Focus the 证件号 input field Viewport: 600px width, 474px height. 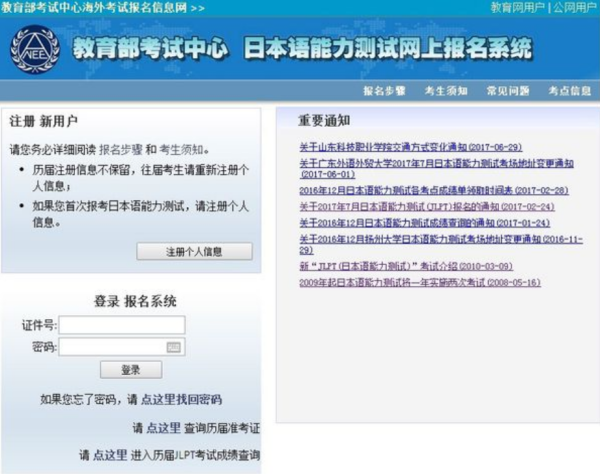[x=122, y=325]
